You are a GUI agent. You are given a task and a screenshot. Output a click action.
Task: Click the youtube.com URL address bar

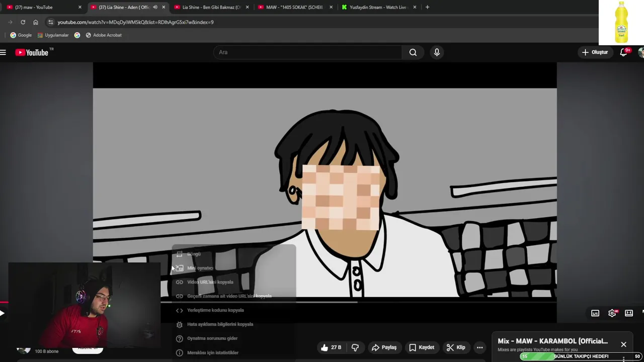135,22
